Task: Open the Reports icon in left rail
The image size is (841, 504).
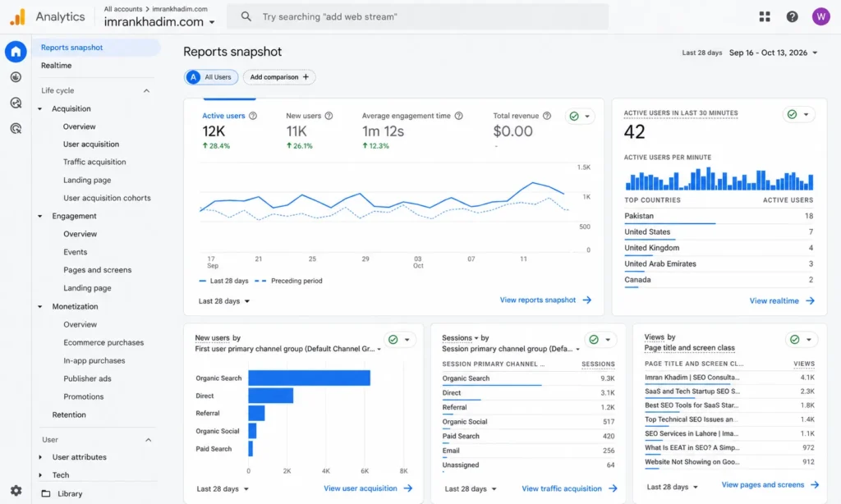Action: [16, 77]
